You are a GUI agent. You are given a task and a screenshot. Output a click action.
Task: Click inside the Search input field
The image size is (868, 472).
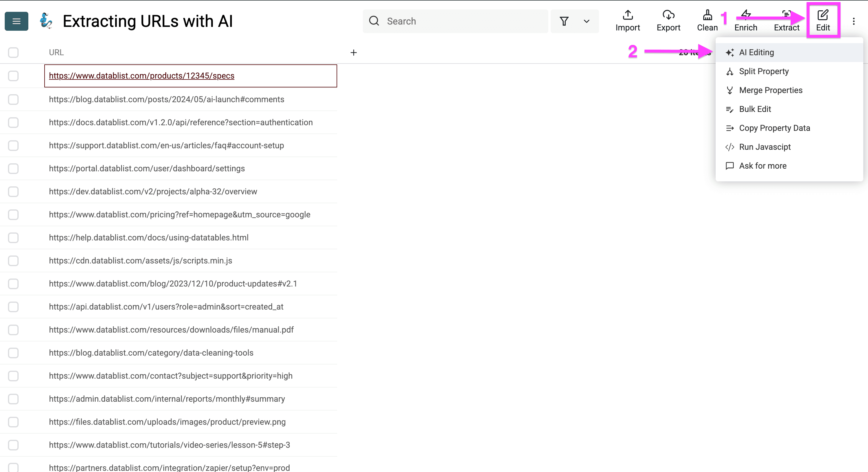click(455, 21)
